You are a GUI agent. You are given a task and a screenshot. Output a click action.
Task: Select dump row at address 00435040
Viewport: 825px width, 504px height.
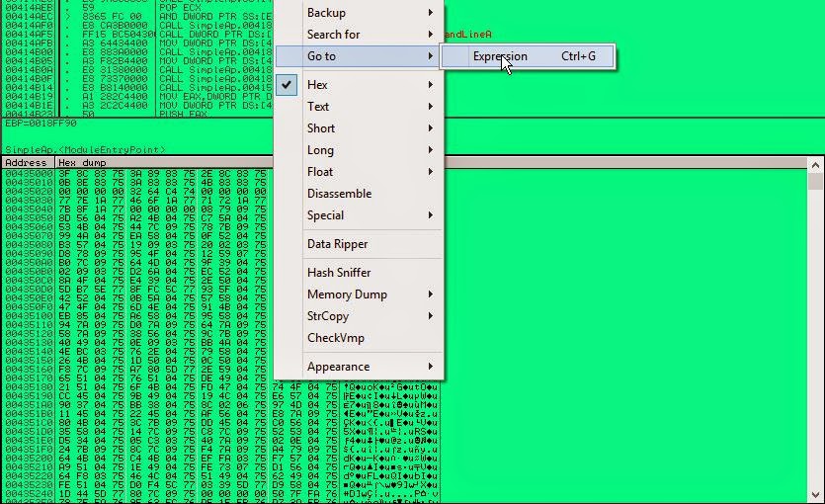[x=136, y=209]
